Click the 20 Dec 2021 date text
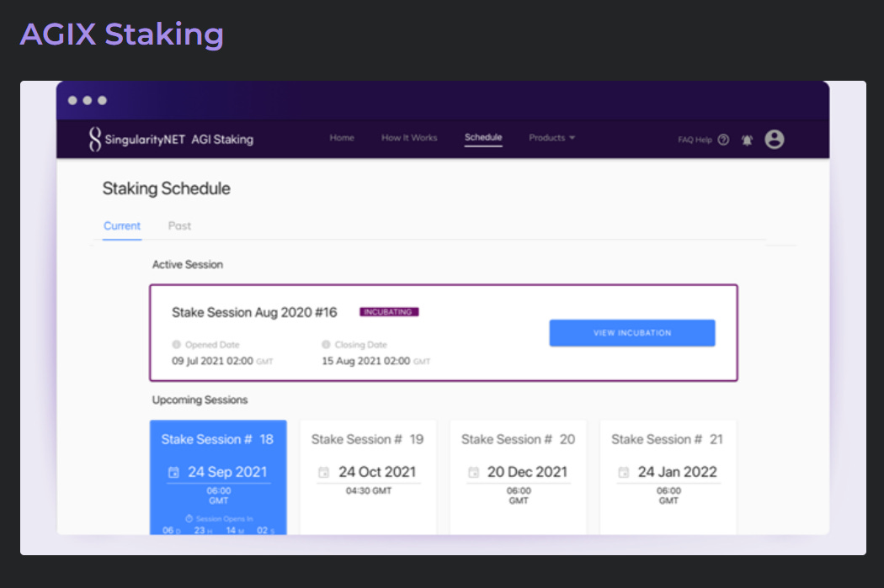The height and width of the screenshot is (588, 884). [527, 472]
